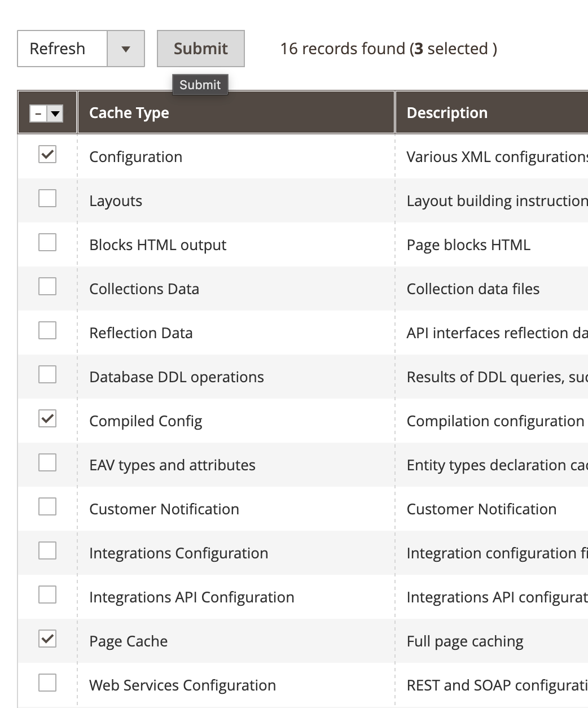Uncheck the Page Cache checkbox
This screenshot has width=588, height=708.
click(47, 639)
